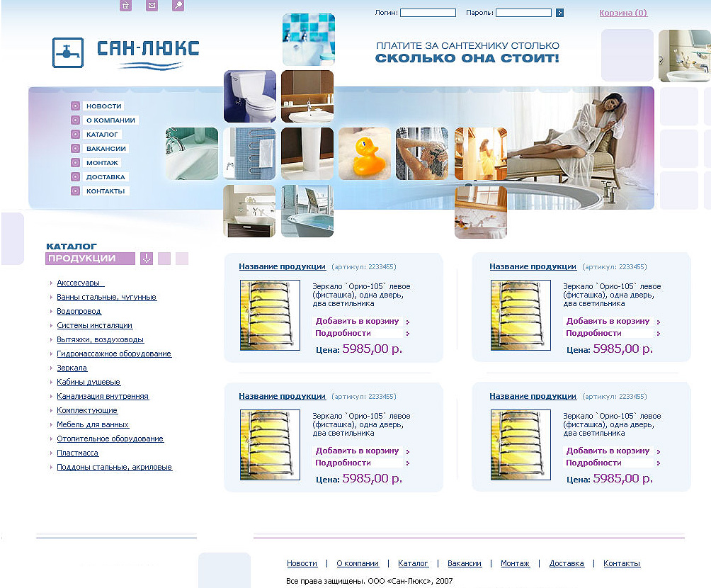Open О компании in the main menu
This screenshot has height=588, width=711.
point(110,120)
